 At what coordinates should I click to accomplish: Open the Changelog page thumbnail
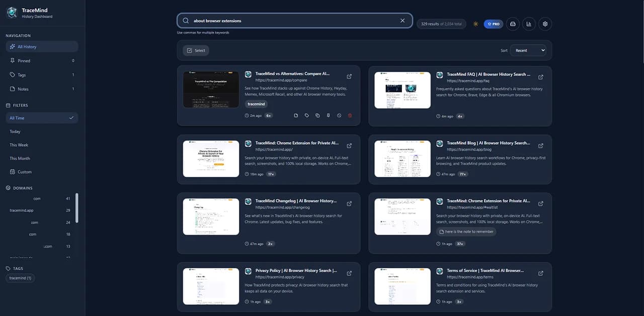[x=211, y=217]
